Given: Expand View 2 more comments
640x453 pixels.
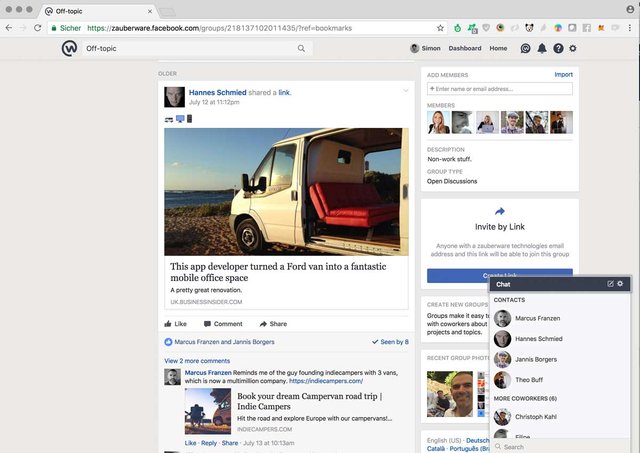Looking at the screenshot, I should click(x=197, y=361).
